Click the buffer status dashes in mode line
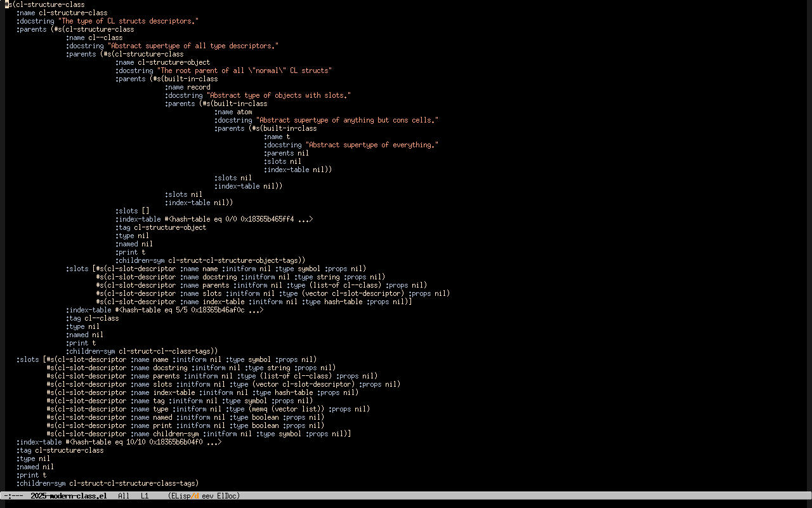Image resolution: width=812 pixels, height=508 pixels. pos(13,496)
